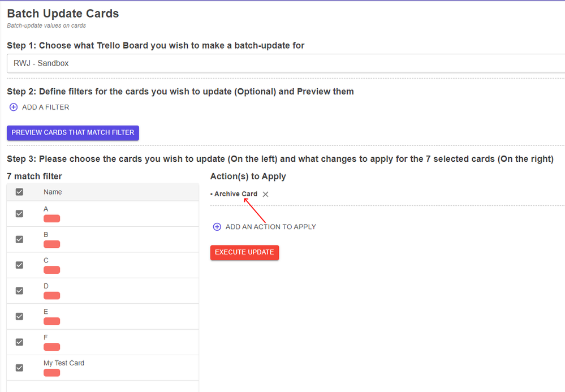The image size is (565, 392).
Task: Open the Trello Board dropdown showing RWJ - Sandbox
Action: pyautogui.click(x=286, y=63)
